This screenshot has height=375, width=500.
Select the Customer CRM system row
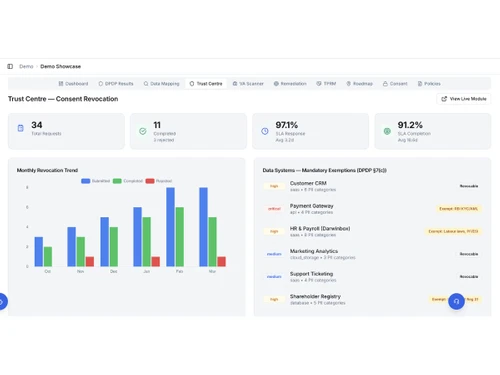point(372,186)
